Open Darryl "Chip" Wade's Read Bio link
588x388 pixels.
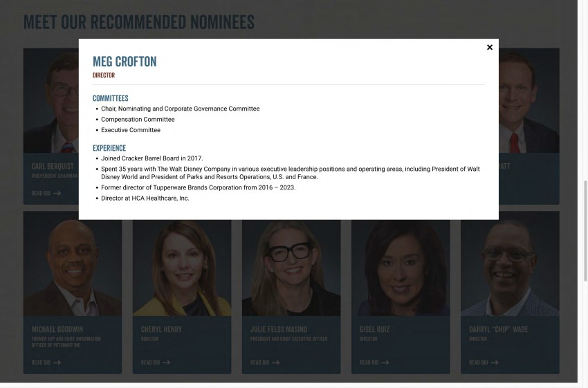click(484, 362)
